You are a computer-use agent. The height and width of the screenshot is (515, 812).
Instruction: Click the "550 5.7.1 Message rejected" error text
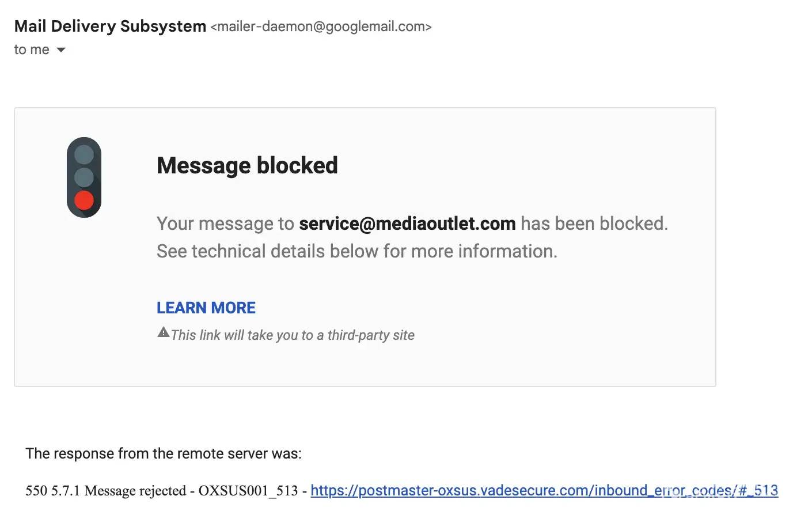105,491
